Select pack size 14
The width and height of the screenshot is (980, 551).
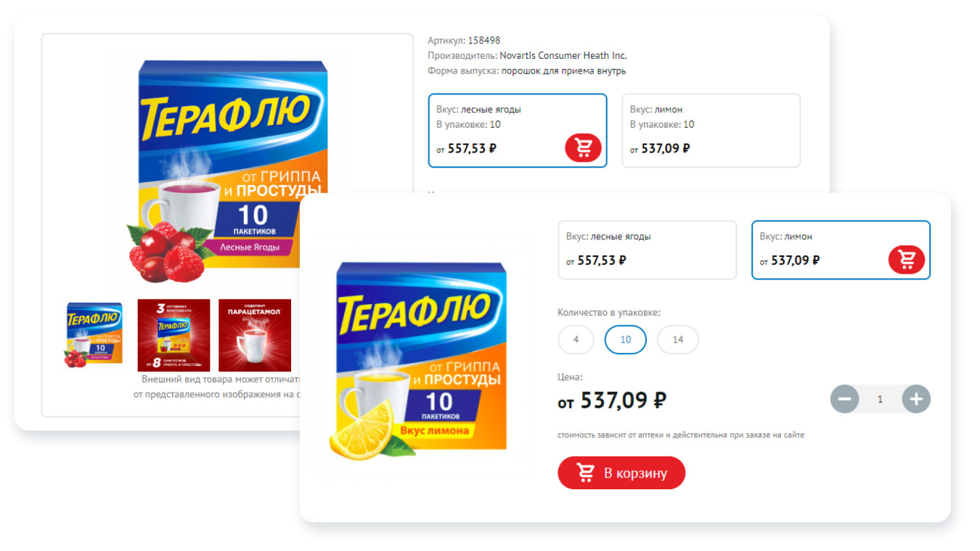point(678,339)
